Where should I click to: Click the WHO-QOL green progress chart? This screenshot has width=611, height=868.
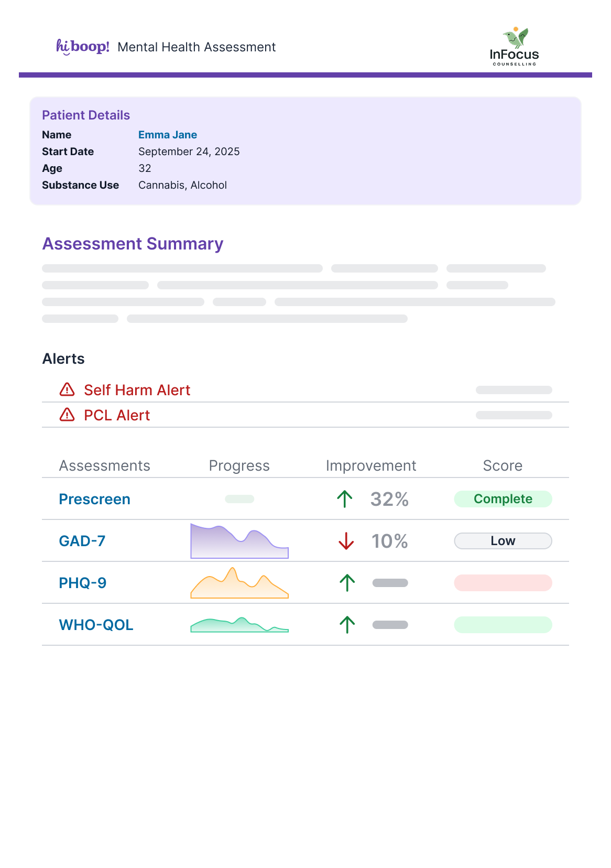[x=239, y=625]
